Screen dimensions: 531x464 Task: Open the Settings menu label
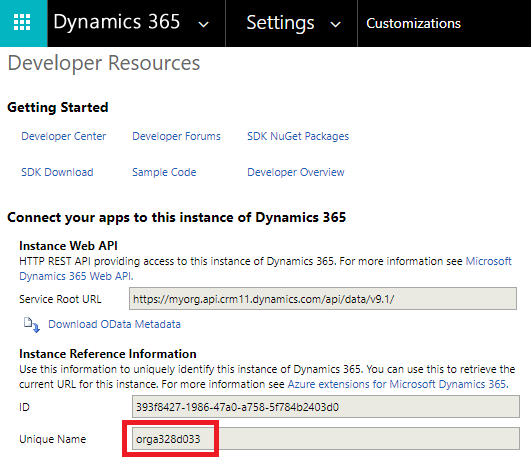pos(280,23)
